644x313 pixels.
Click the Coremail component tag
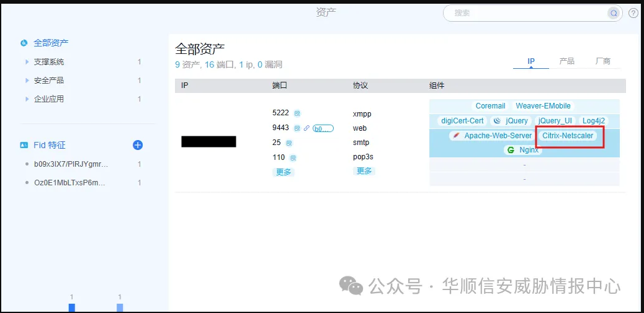(x=490, y=106)
